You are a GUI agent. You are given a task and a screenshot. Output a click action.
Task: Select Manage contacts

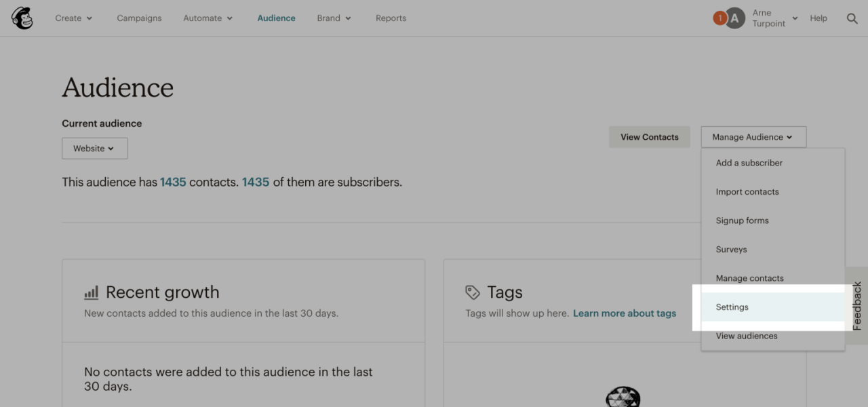[x=773, y=278]
